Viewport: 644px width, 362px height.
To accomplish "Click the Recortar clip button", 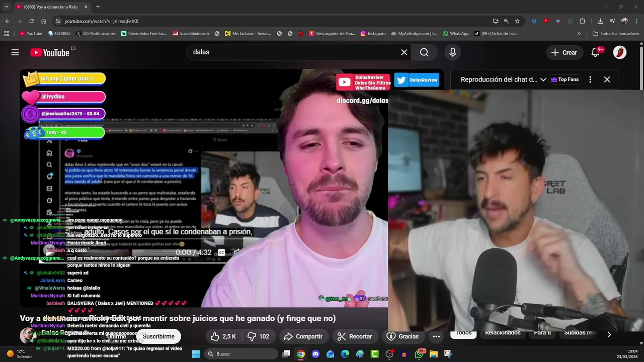I will pos(354,336).
